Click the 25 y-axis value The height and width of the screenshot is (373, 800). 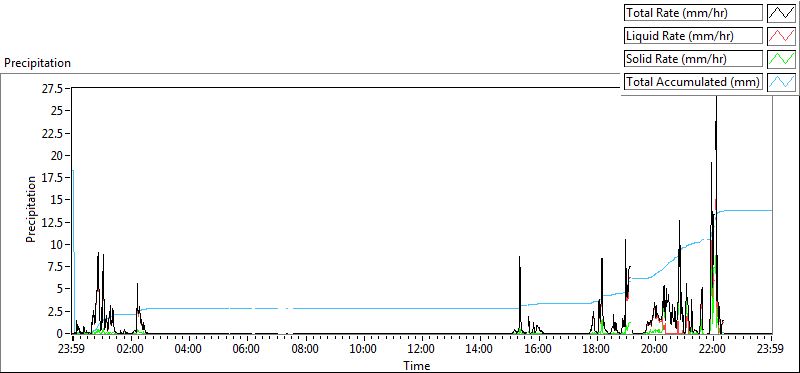coord(57,111)
